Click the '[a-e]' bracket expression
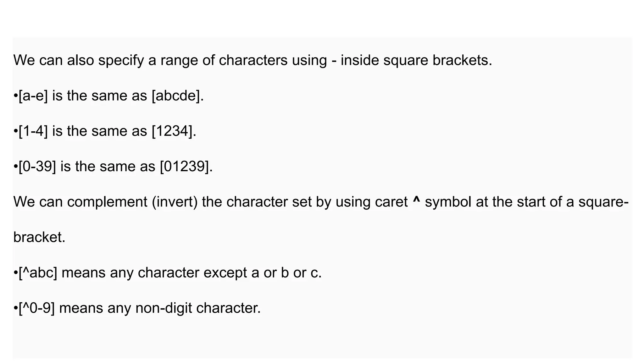The height and width of the screenshot is (362, 644). [33, 96]
